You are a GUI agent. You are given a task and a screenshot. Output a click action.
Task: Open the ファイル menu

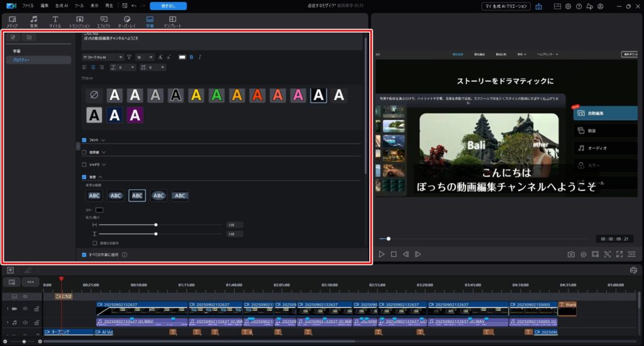[x=28, y=6]
